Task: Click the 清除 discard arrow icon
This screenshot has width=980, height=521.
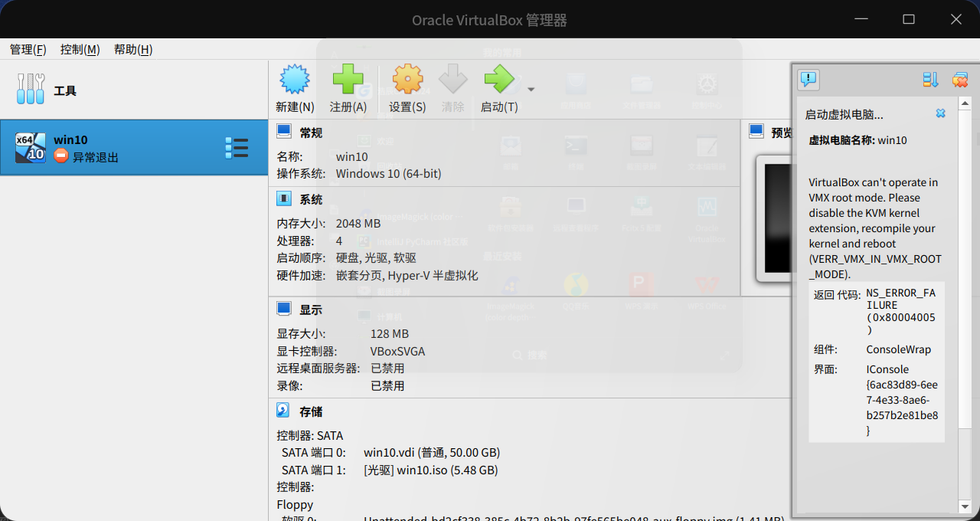Action: click(x=452, y=80)
